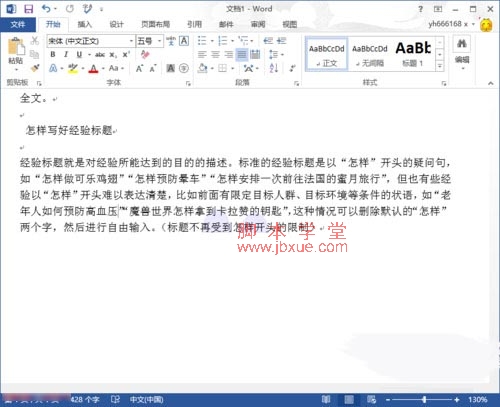Click the 130% zoom level
The width and height of the screenshot is (500, 407).
pos(478,399)
